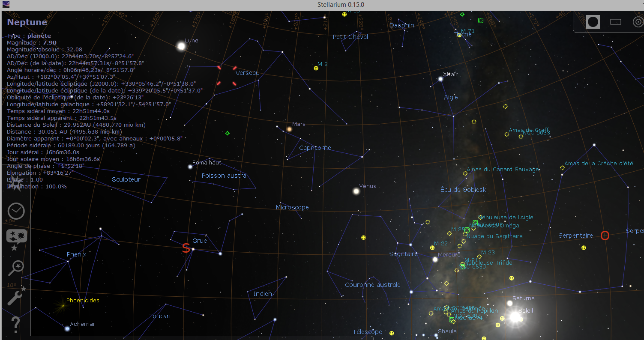Image resolution: width=644 pixels, height=340 pixels.
Task: Toggle the Telrad sight concentric-circles button
Action: tap(638, 22)
